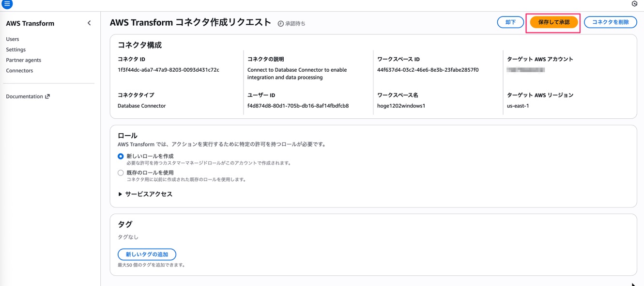This screenshot has height=286, width=644.
Task: Go to Settings in the sidebar
Action: (x=15, y=49)
